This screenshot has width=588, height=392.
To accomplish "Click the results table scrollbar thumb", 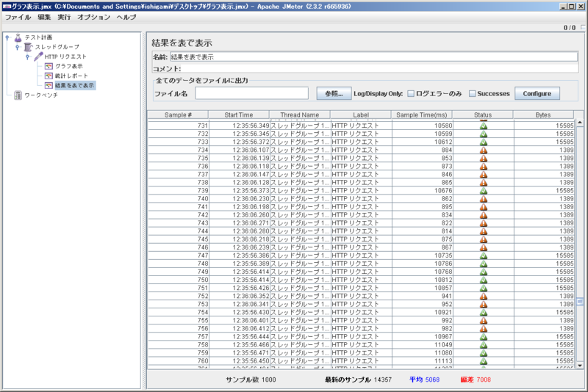I will (580, 302).
